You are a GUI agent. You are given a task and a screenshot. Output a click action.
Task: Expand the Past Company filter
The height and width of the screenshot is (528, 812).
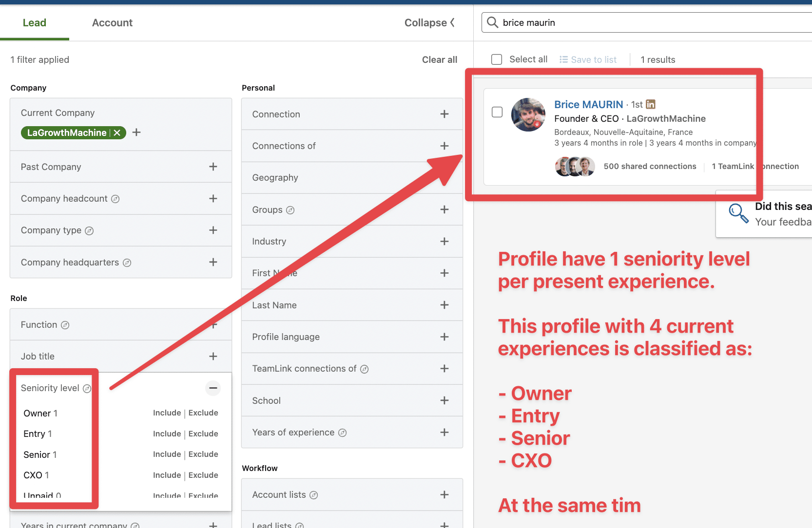pos(213,167)
